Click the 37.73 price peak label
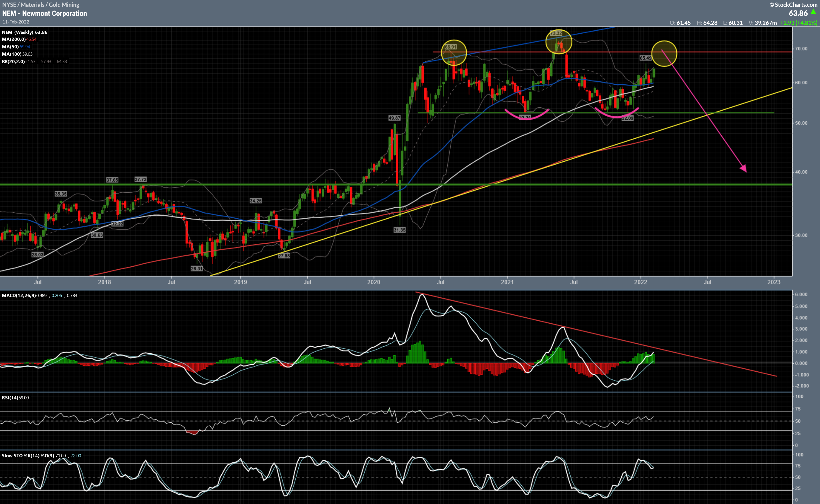Screen dimensions: 820x504 click(x=140, y=180)
